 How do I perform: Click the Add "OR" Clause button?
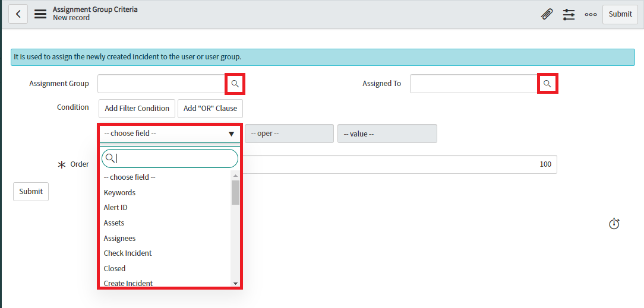point(210,109)
